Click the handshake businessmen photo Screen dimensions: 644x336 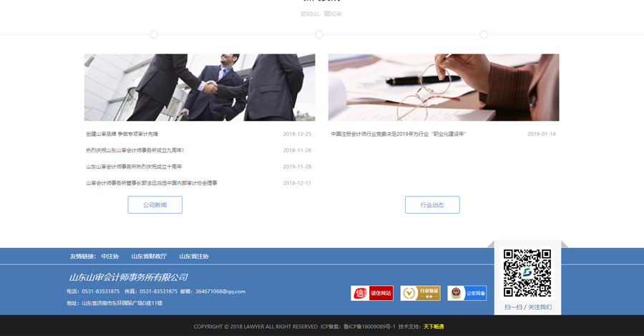pos(200,87)
